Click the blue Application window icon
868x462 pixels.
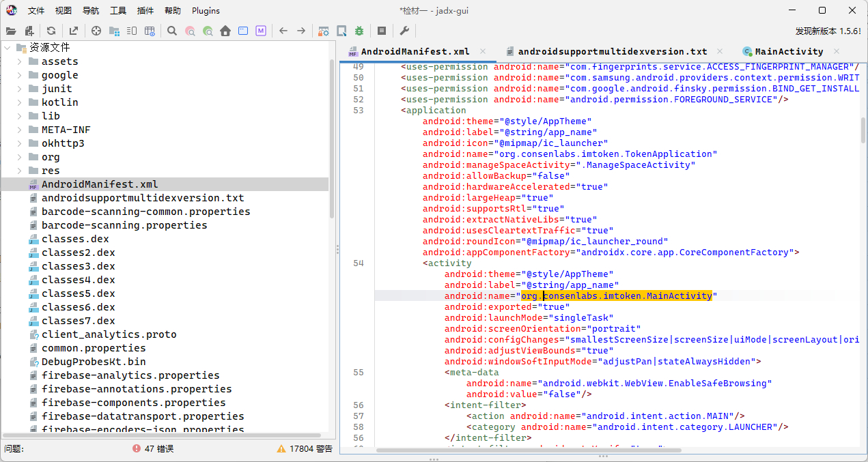tap(243, 31)
